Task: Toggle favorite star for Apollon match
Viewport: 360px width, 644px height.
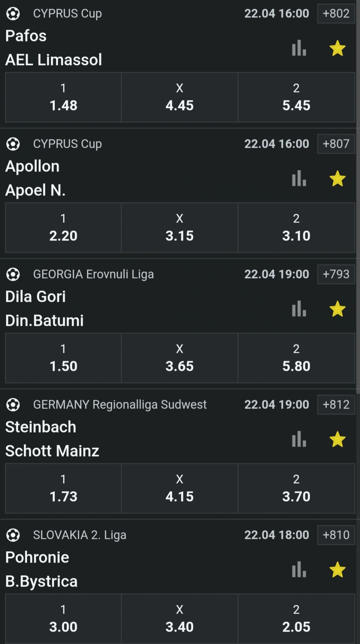Action: [x=337, y=179]
